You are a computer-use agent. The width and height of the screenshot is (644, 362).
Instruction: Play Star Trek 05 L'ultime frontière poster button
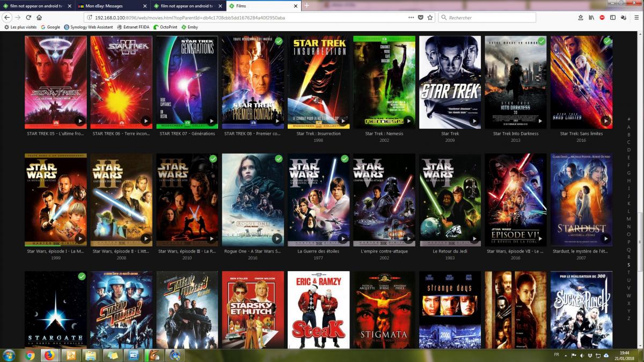[80, 121]
